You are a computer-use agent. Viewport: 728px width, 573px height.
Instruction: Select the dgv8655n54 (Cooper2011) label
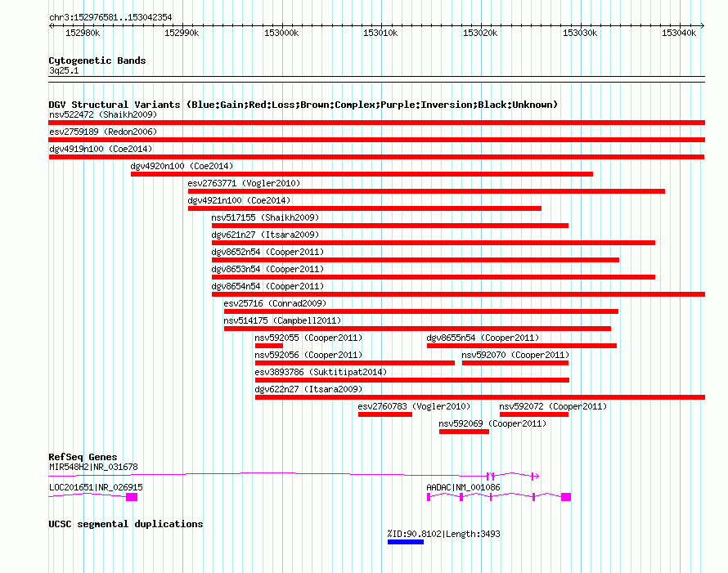[x=483, y=338]
